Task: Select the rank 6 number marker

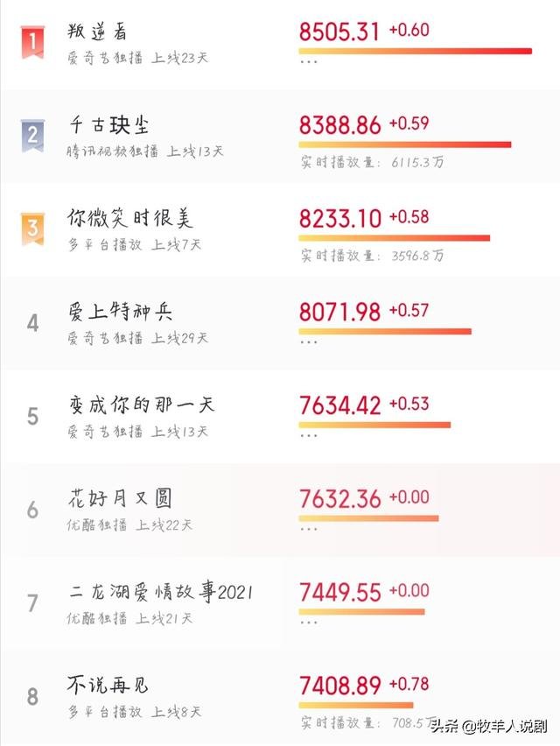Action: [32, 510]
